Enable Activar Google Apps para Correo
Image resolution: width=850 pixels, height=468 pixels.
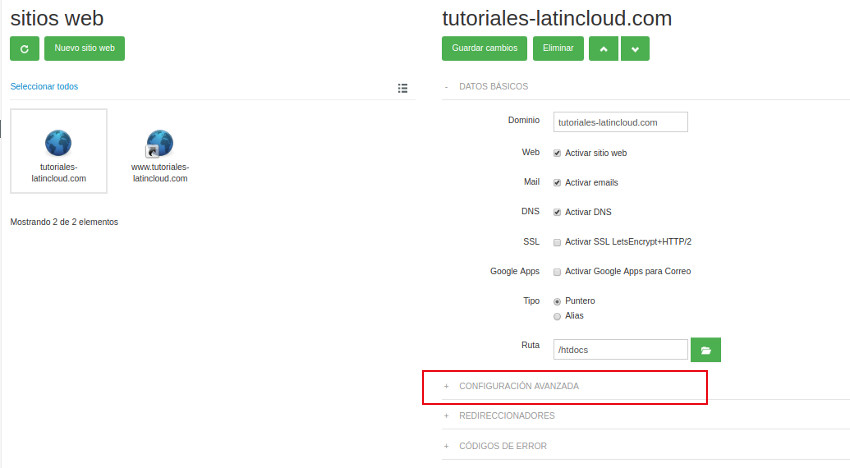(557, 272)
